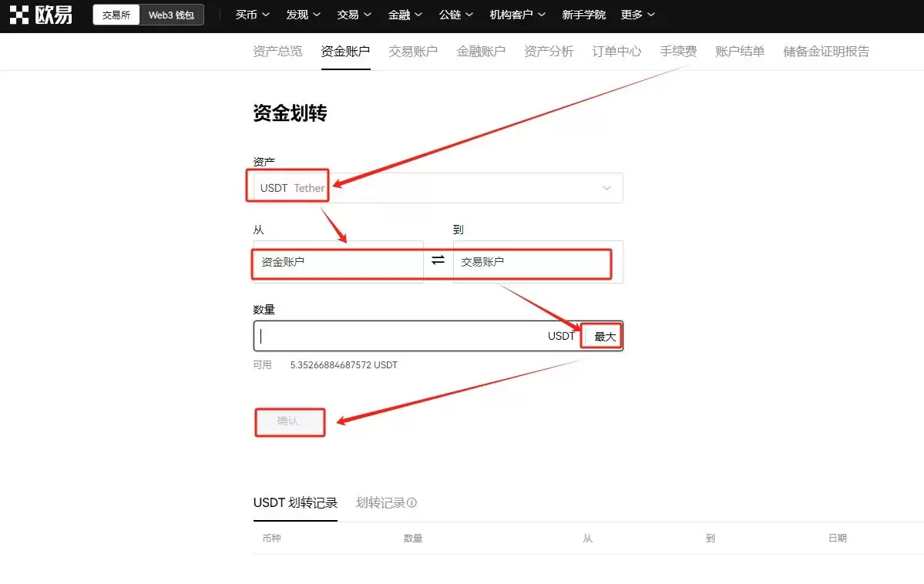
Task: Select the 划转记录 tab
Action: tap(379, 502)
